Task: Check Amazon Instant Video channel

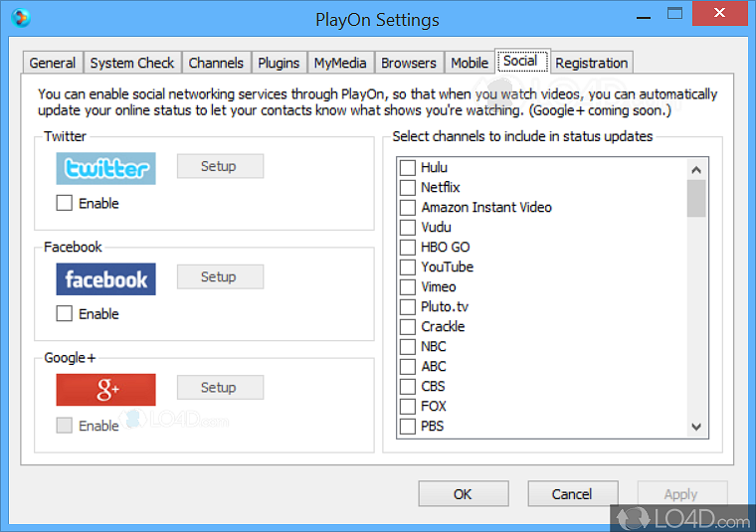Action: coord(408,208)
